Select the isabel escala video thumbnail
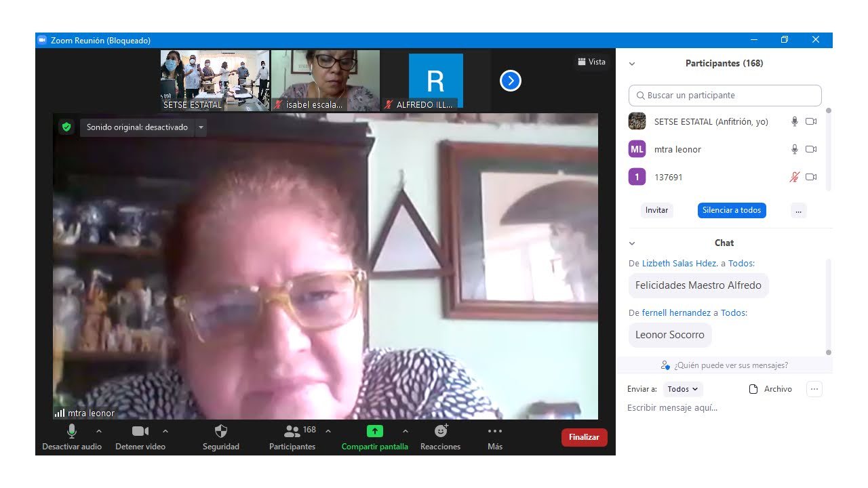 click(325, 80)
